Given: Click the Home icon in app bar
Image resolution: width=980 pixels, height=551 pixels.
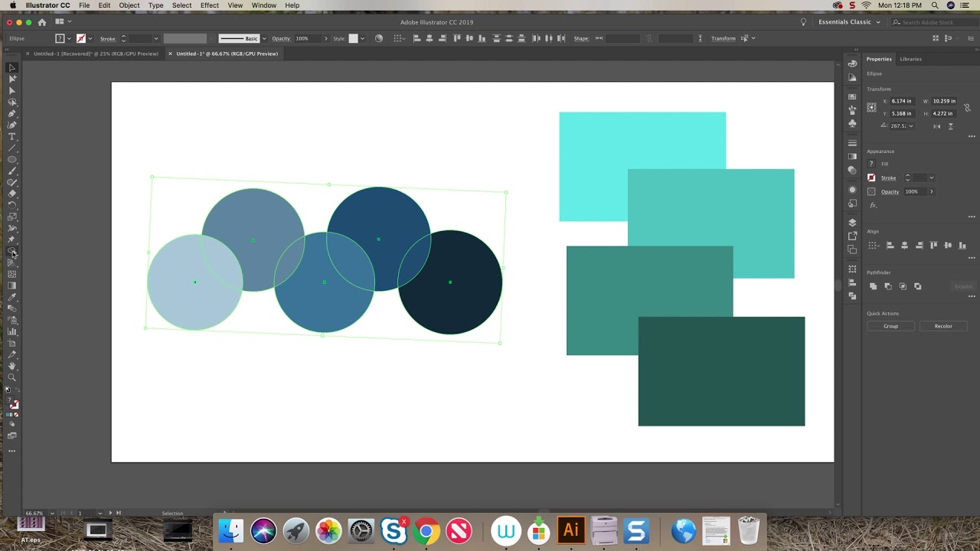Looking at the screenshot, I should click(x=42, y=22).
